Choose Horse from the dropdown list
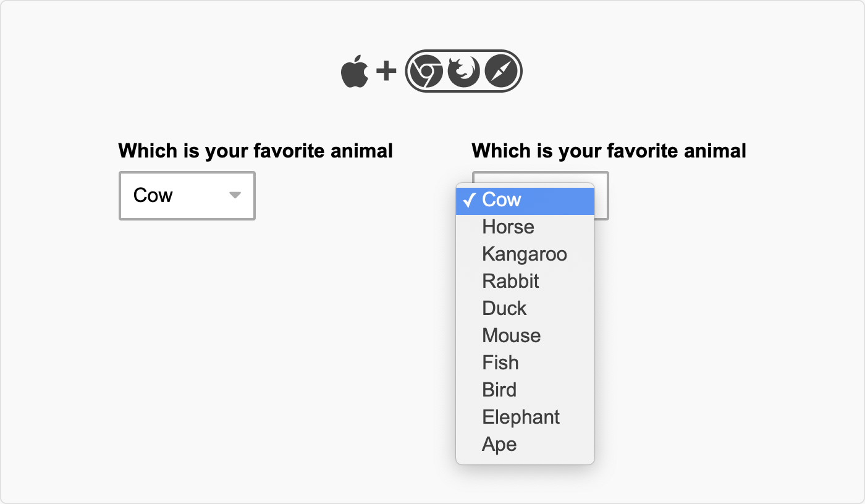 (525, 227)
